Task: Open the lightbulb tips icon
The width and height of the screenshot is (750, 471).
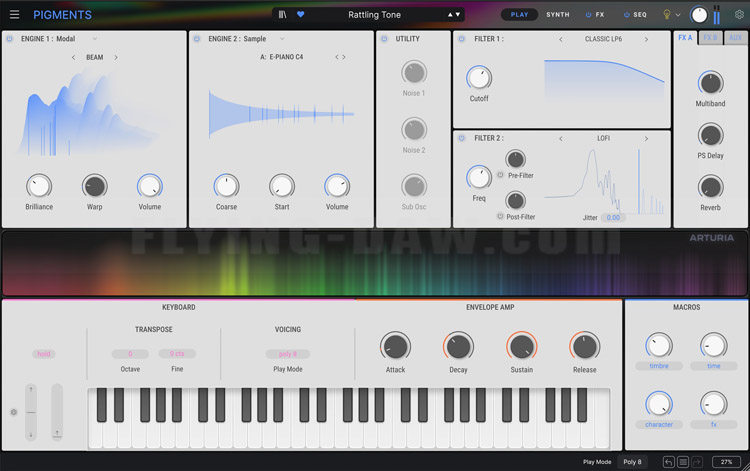Action: point(667,15)
